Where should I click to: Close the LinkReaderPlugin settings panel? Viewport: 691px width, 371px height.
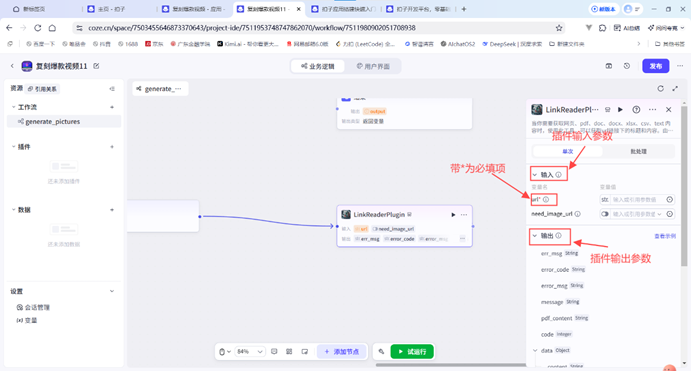click(x=669, y=109)
